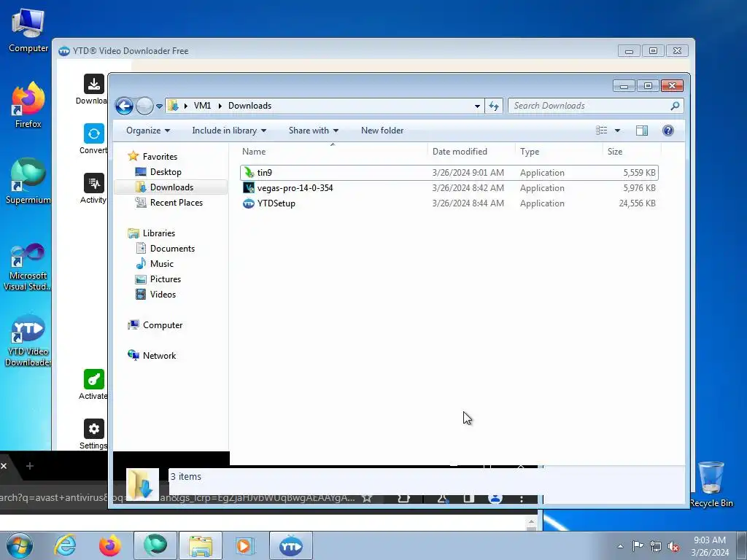Expand the address bar history dropdown
The image size is (747, 560).
[477, 106]
